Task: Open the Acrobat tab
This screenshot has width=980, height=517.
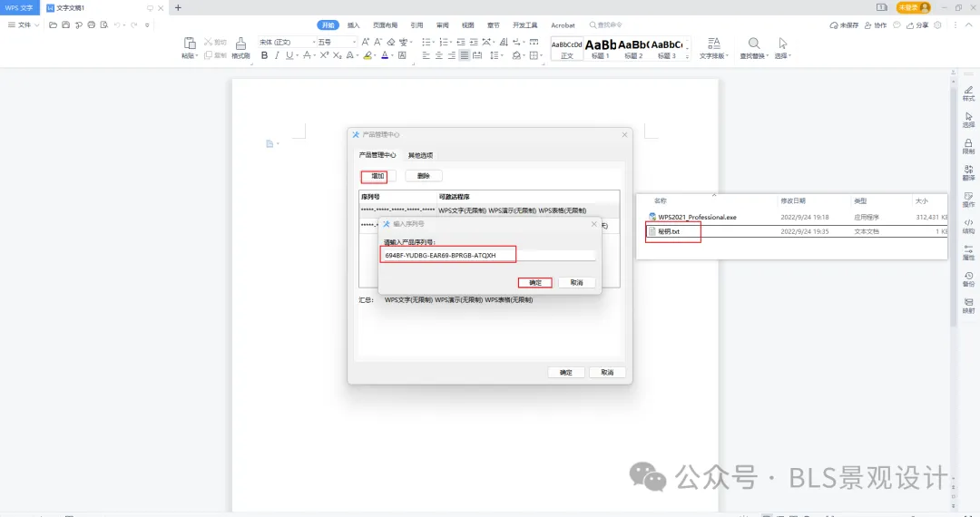Action: (x=563, y=25)
